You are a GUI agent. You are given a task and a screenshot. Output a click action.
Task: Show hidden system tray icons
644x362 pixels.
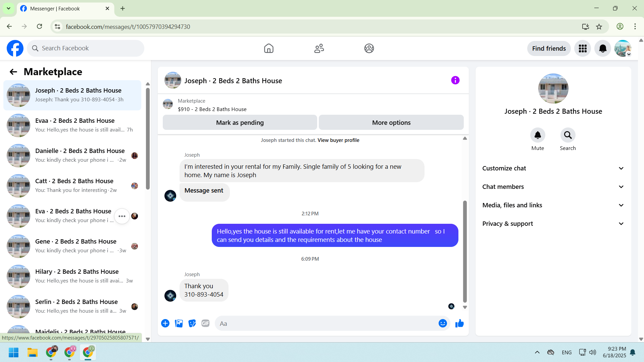pos(537,352)
